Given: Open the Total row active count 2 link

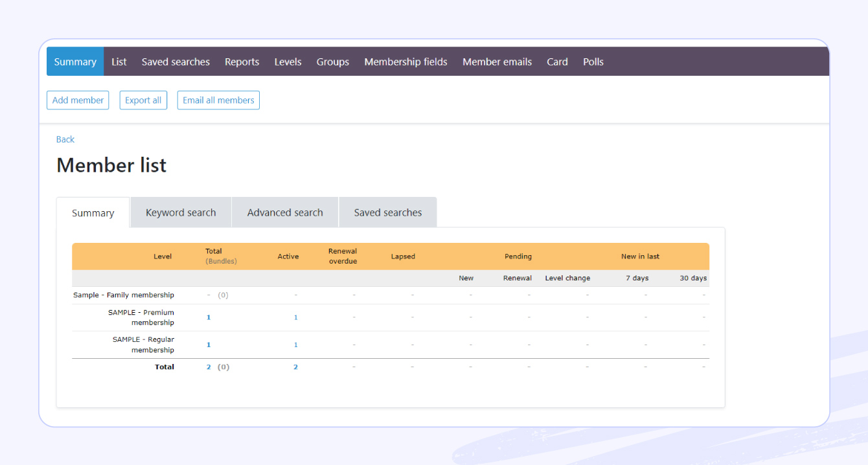Looking at the screenshot, I should [295, 367].
